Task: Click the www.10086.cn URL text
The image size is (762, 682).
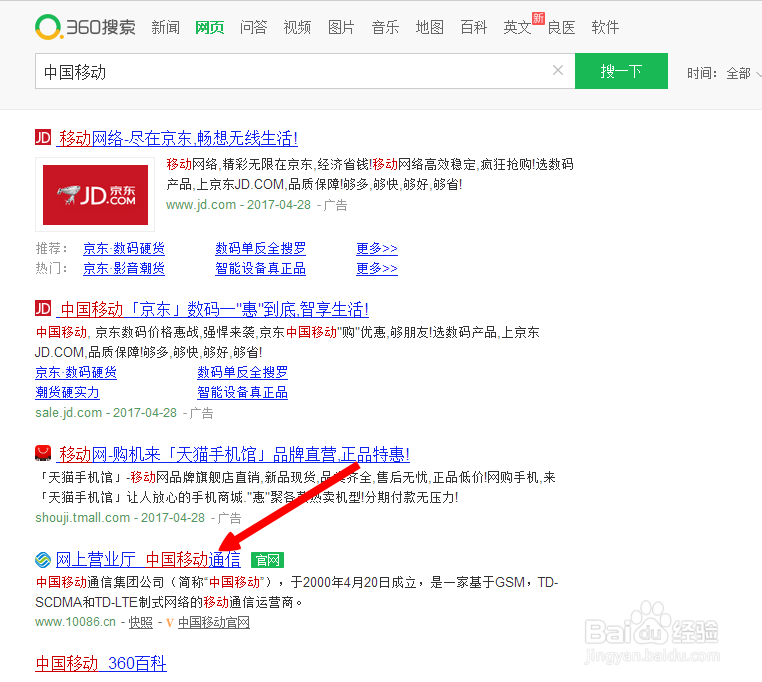Action: pos(75,622)
